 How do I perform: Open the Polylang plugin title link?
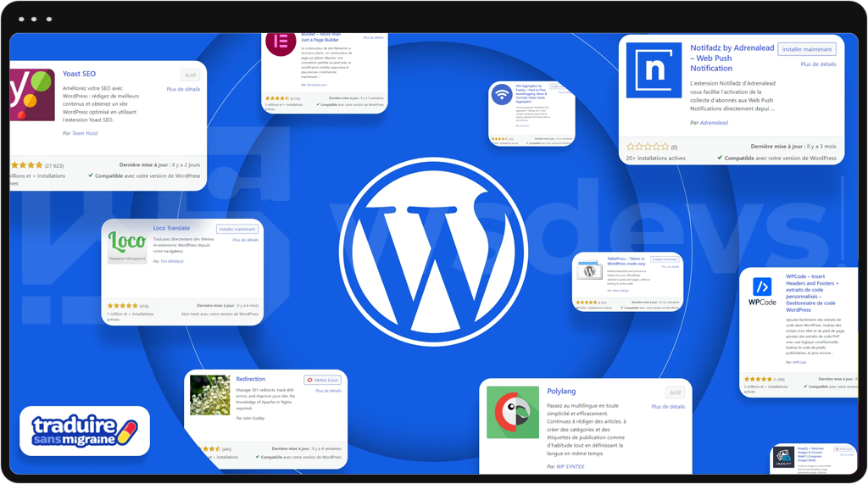(x=561, y=392)
